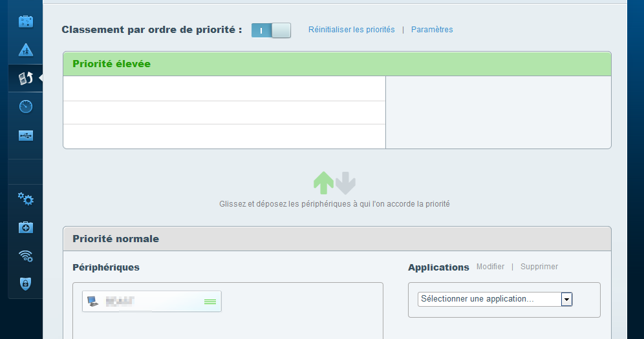Viewport: 644px width, 339px height.
Task: Open the Security shield lock icon
Action: [x=26, y=283]
